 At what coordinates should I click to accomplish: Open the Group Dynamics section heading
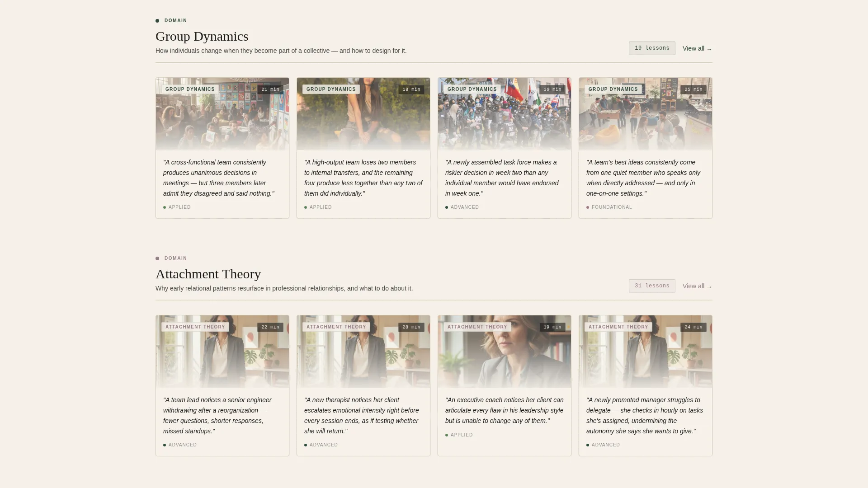[202, 36]
